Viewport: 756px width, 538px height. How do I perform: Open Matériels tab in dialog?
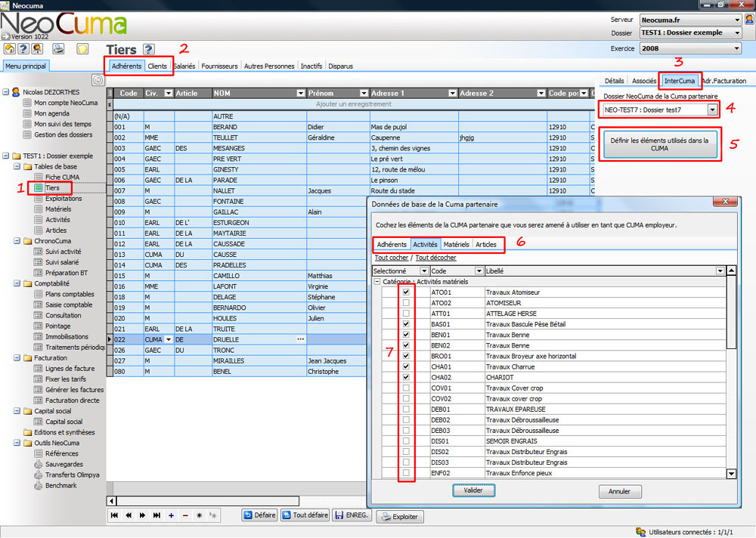click(x=456, y=244)
